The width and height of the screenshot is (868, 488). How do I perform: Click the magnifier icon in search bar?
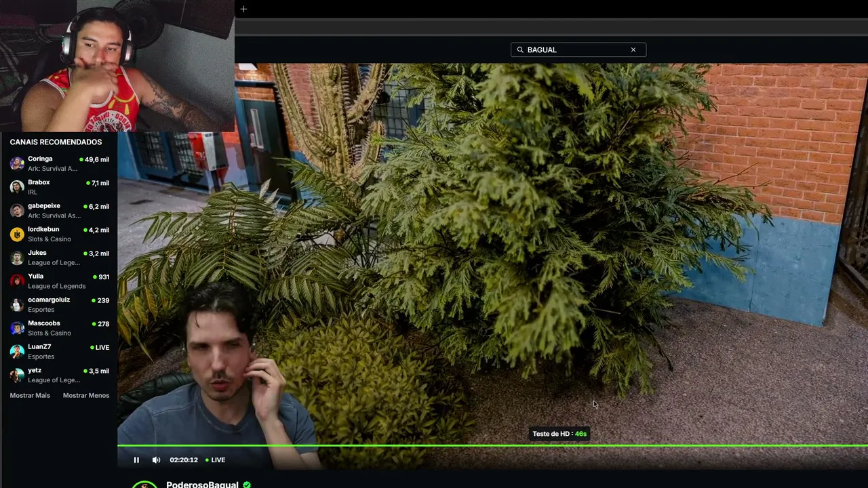520,49
